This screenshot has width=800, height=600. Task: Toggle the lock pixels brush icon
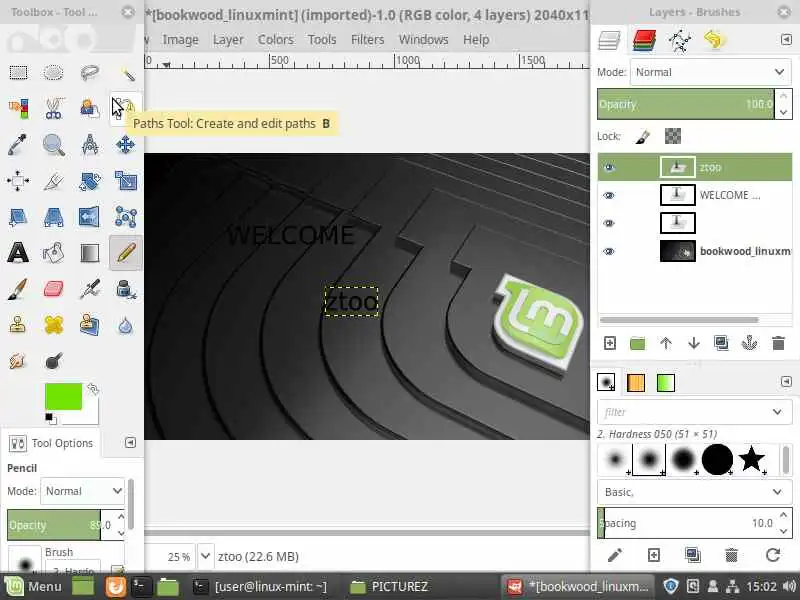[x=642, y=136]
